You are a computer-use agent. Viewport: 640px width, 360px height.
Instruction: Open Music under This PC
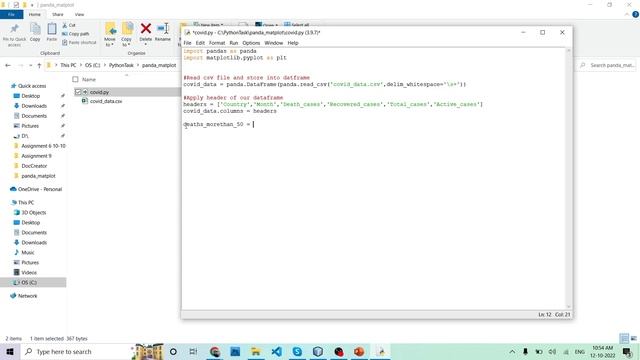pos(28,253)
